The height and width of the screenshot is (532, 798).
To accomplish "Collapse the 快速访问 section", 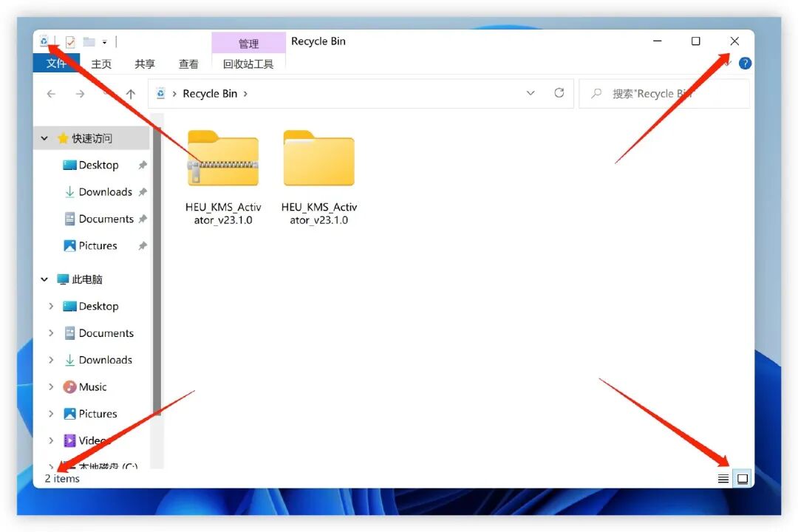I will (44, 138).
